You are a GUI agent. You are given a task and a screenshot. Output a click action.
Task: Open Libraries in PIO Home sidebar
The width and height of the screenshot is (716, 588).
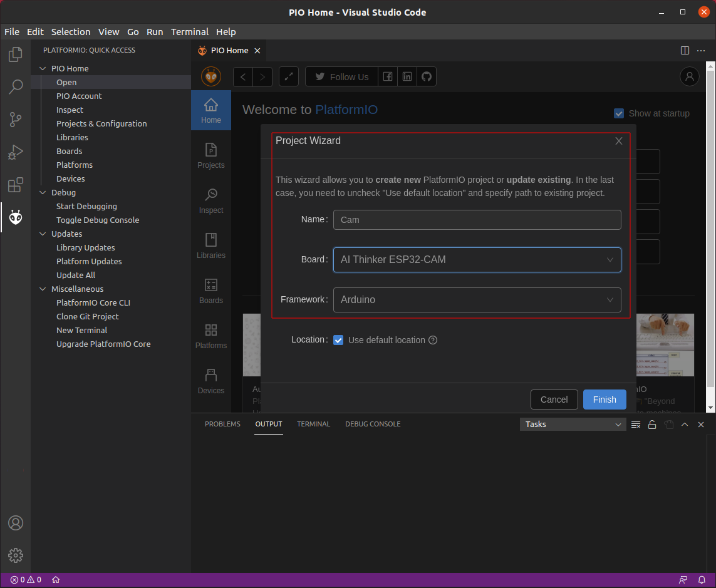click(211, 246)
